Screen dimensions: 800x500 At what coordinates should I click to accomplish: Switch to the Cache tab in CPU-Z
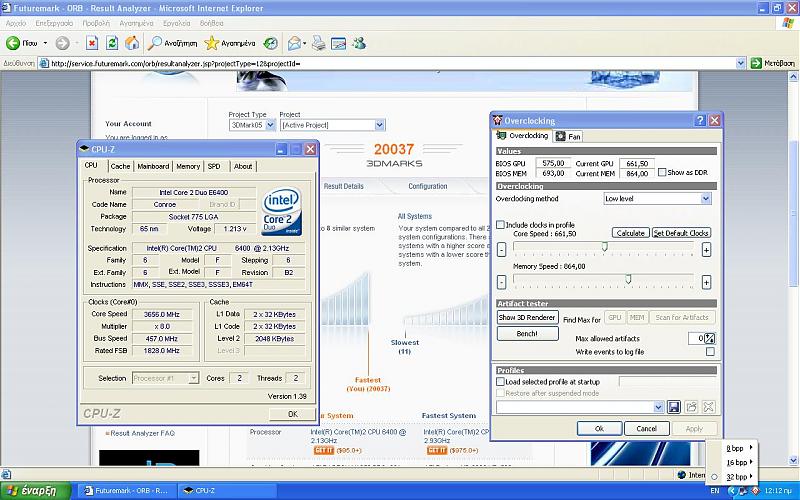click(x=120, y=166)
